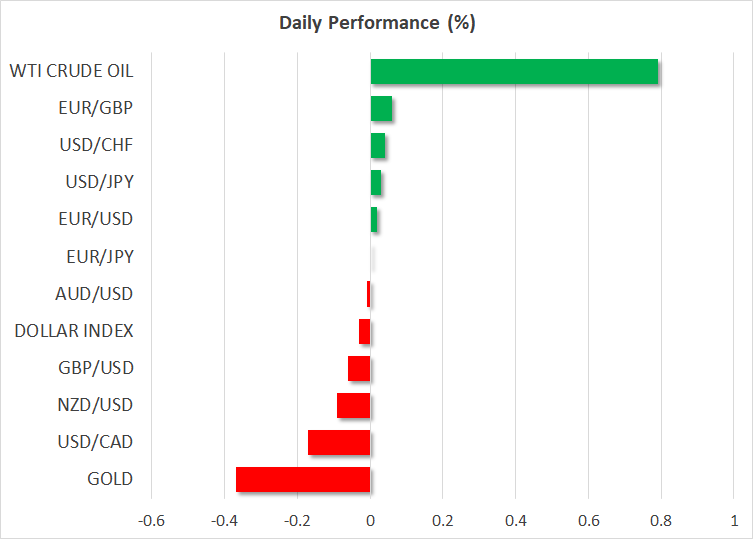Screen dimensions: 753x539
Task: Click the -0.6 horizontal axis tick label
Action: 151,521
